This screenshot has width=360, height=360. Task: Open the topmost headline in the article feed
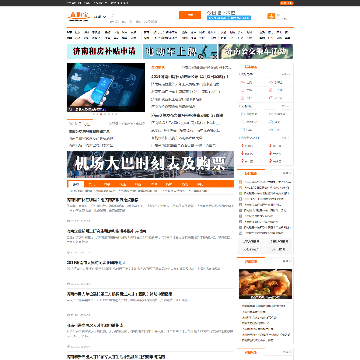[103, 200]
